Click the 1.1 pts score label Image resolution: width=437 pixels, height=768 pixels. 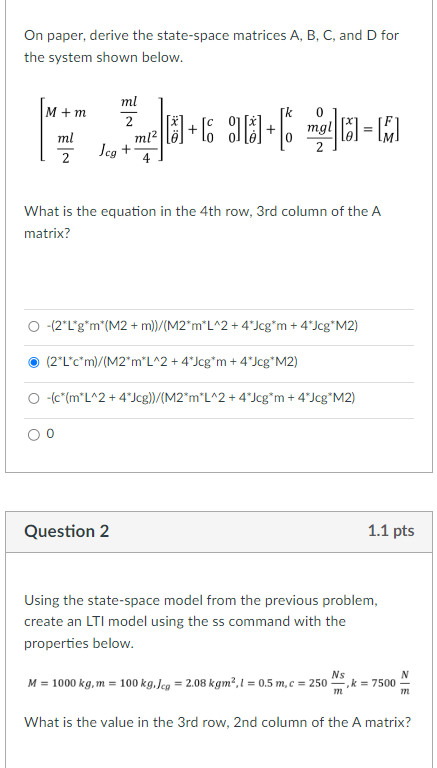pyautogui.click(x=391, y=531)
